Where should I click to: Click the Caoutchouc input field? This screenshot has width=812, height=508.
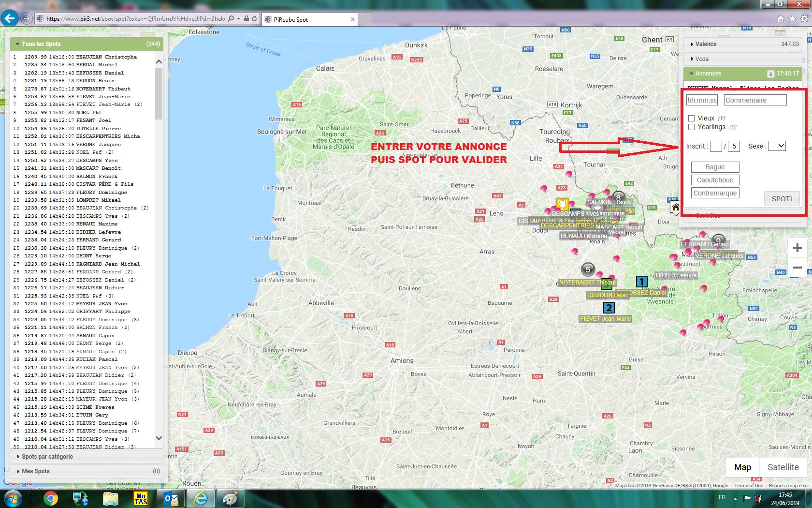point(715,180)
